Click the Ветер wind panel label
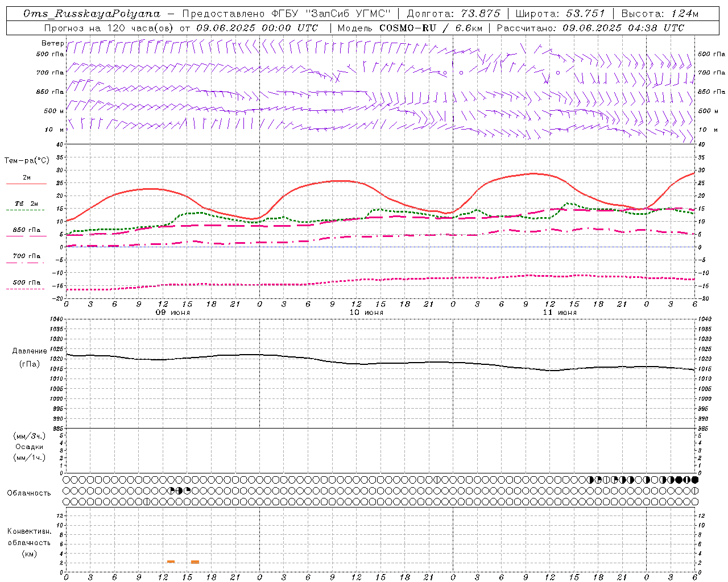Screen dimensions: 728x582 tap(52, 43)
